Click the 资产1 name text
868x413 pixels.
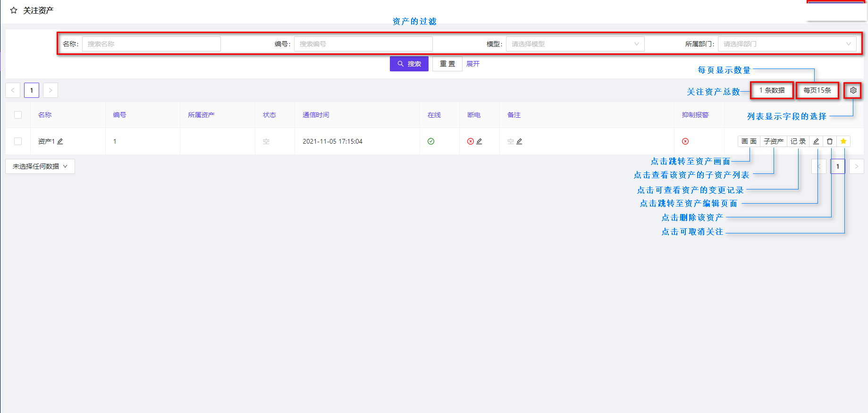pos(46,141)
